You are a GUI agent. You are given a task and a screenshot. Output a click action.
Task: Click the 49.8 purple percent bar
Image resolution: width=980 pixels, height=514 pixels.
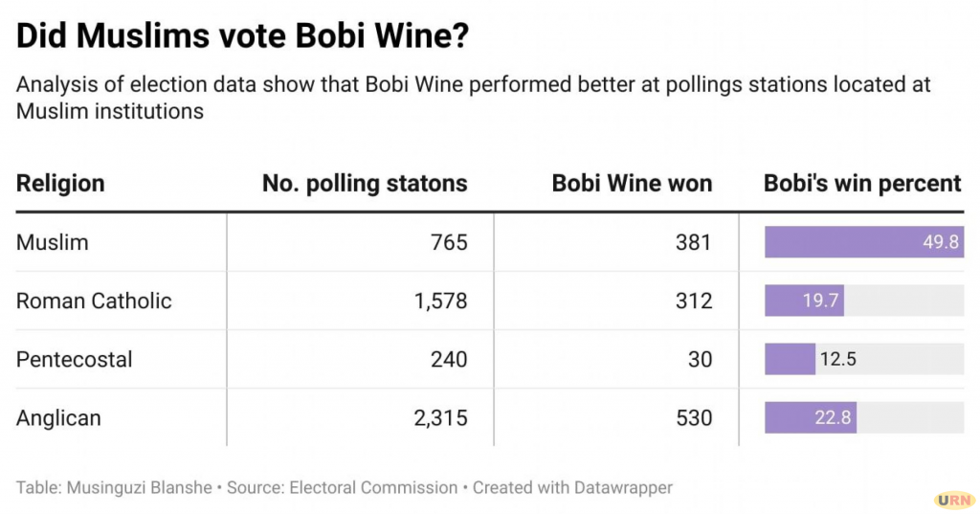[863, 242]
